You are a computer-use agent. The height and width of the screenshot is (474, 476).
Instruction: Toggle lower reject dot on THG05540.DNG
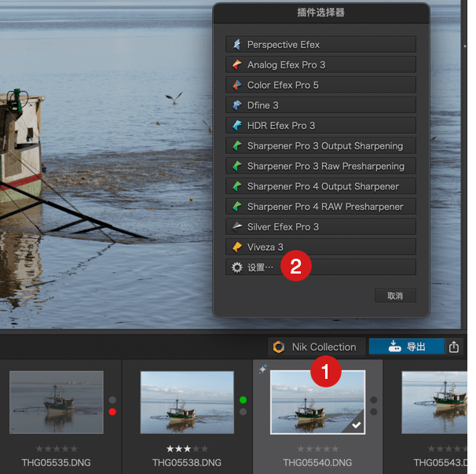(x=374, y=412)
